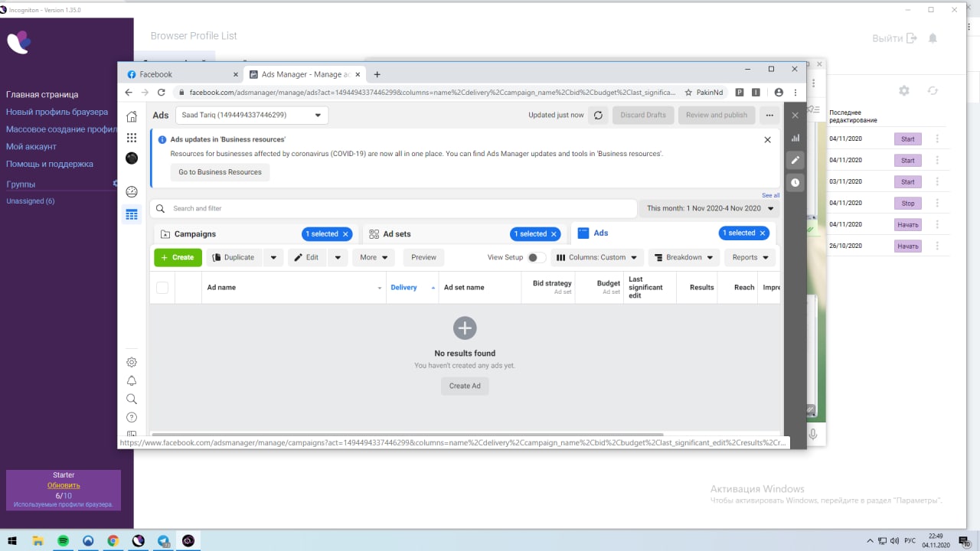The image size is (980, 551).
Task: Click the Выйти logout link
Action: coord(894,38)
